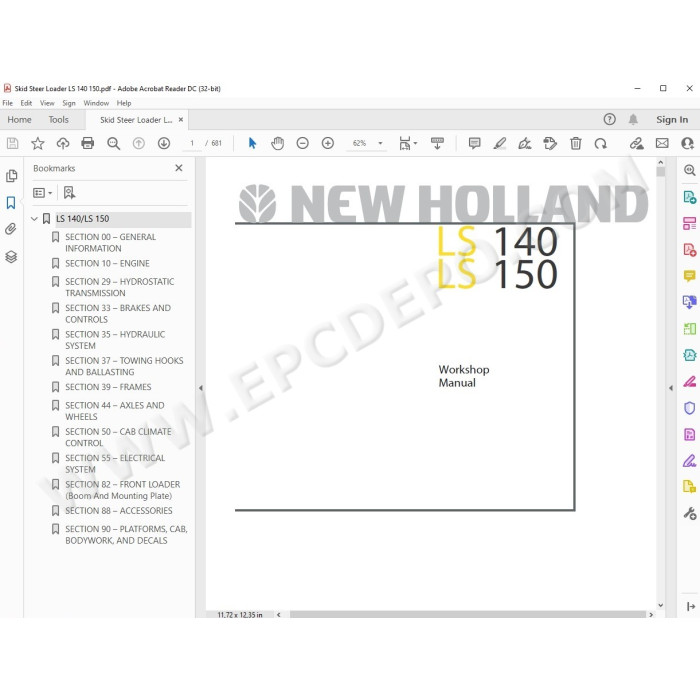Viewport: 700px width, 700px height.
Task: Open Attachments paperclip panel
Action: pyautogui.click(x=11, y=229)
